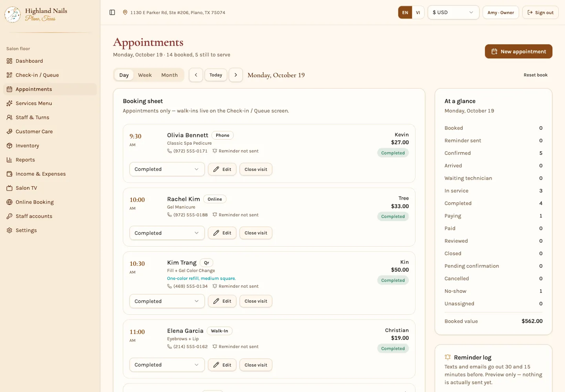Click the Services Menu sparkle icon
This screenshot has width=565, height=392.
tap(9, 103)
